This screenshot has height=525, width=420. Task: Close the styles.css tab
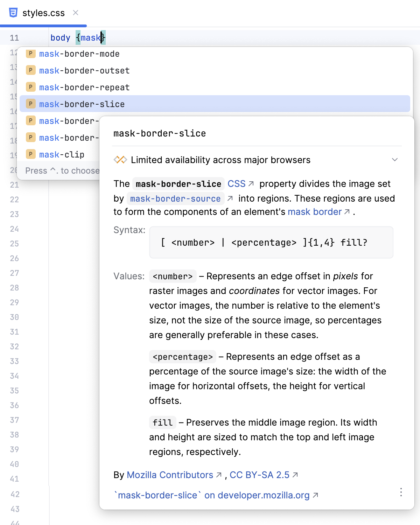point(76,13)
